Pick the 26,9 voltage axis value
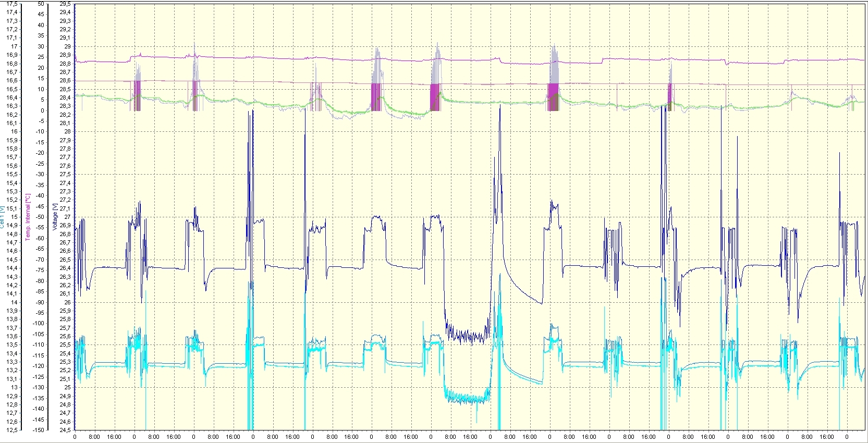 tap(65, 225)
